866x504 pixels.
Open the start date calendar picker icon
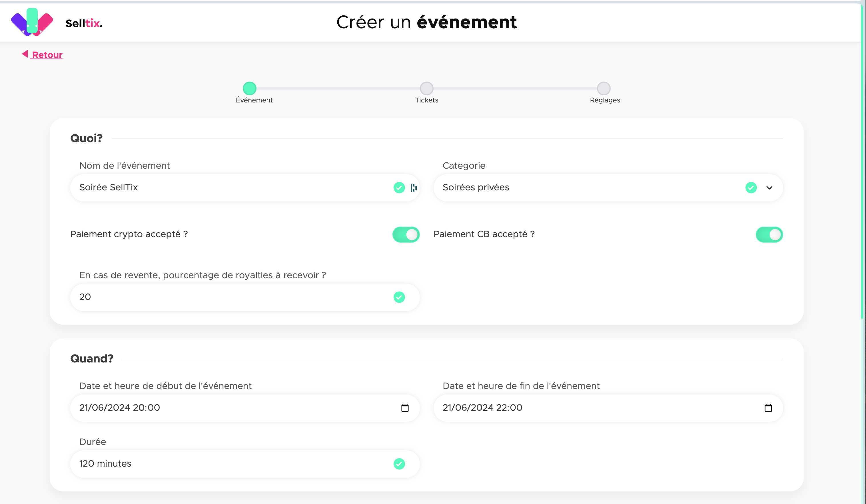click(x=405, y=408)
